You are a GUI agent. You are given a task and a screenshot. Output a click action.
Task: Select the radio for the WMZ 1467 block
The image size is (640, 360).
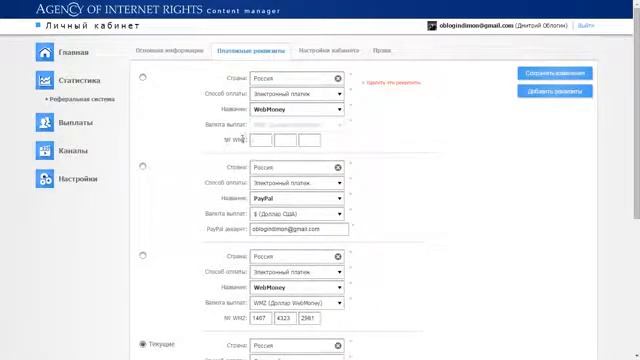[142, 256]
